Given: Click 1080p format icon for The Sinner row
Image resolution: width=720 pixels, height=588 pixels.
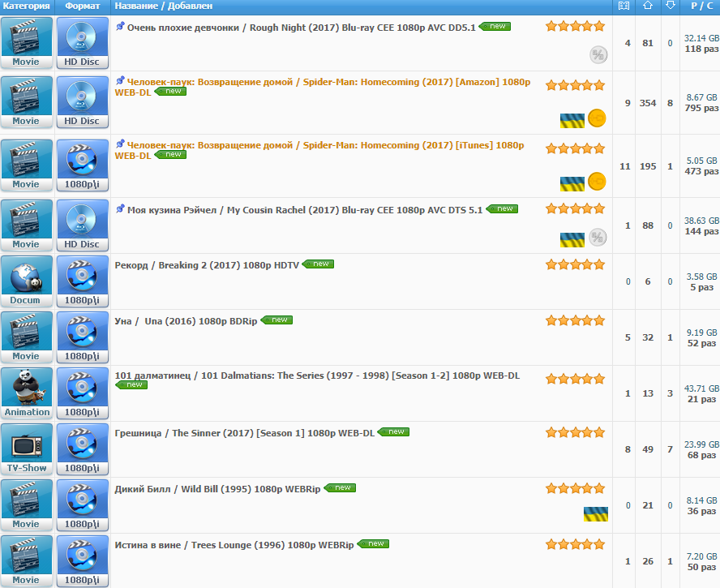Looking at the screenshot, I should click(82, 450).
